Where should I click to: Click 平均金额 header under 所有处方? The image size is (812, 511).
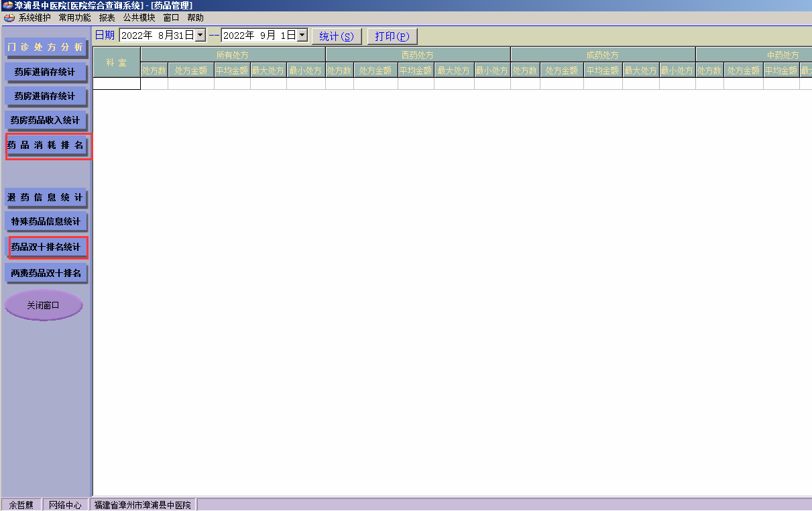pyautogui.click(x=232, y=70)
